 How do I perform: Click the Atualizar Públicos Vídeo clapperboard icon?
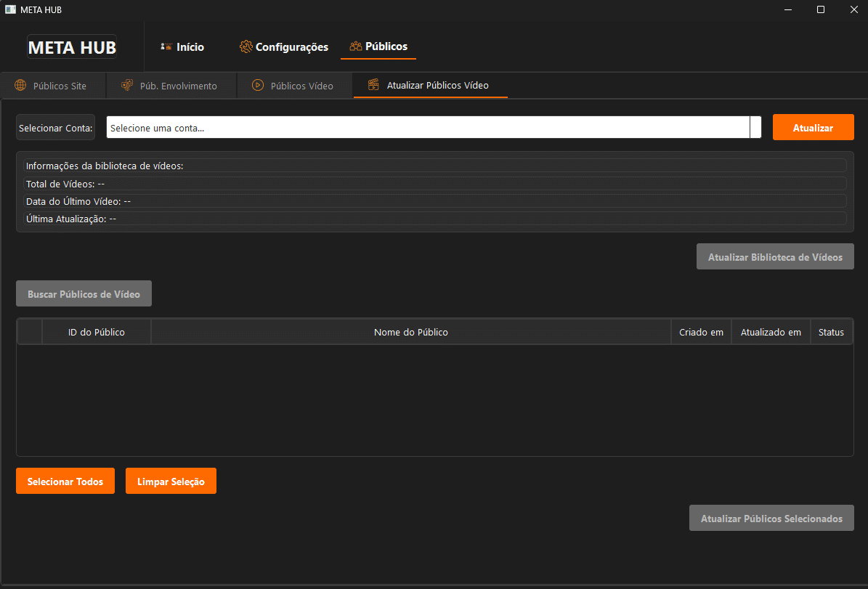(x=373, y=85)
